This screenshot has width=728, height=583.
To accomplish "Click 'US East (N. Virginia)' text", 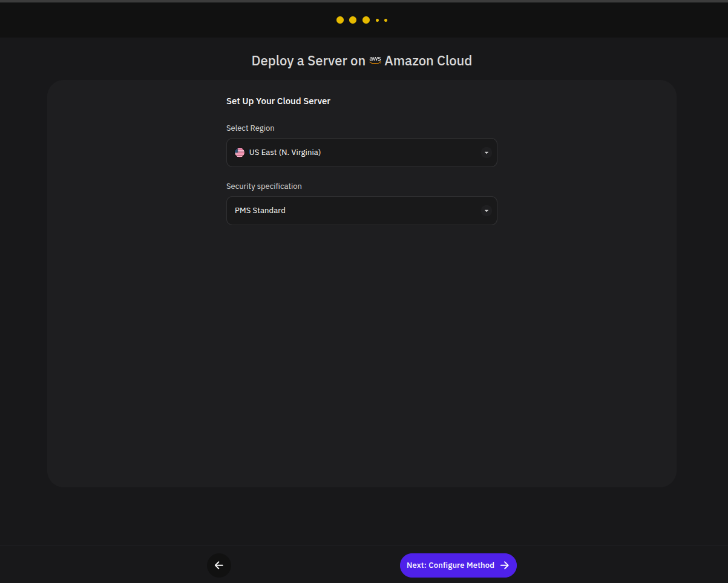I will [x=285, y=153].
